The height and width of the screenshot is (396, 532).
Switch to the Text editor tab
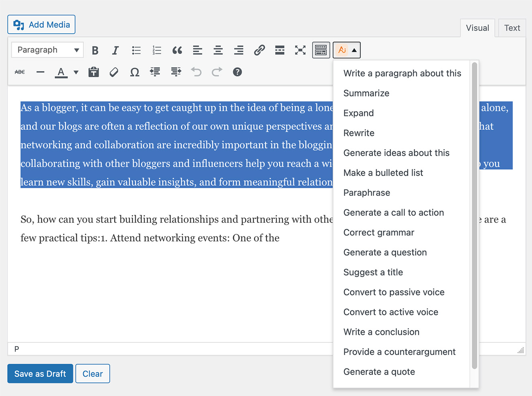pyautogui.click(x=512, y=28)
